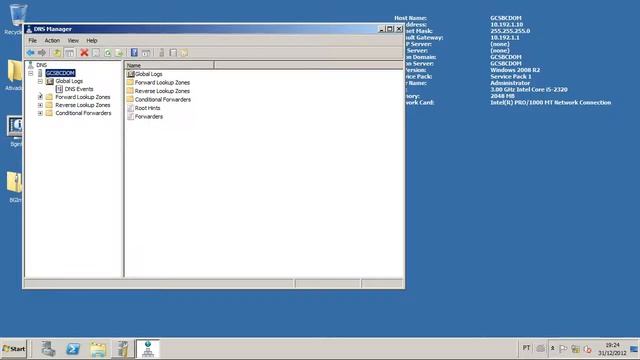Open the View menu
The height and width of the screenshot is (360, 640).
[73, 40]
